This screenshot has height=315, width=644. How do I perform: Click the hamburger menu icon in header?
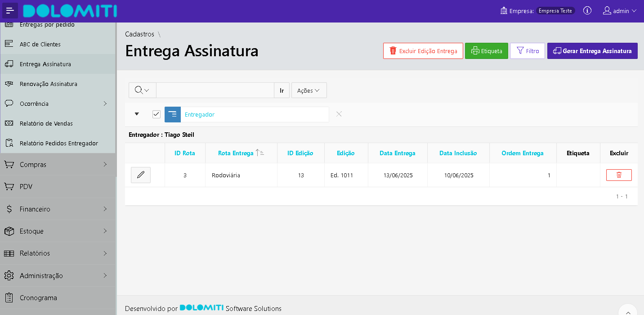pyautogui.click(x=10, y=11)
